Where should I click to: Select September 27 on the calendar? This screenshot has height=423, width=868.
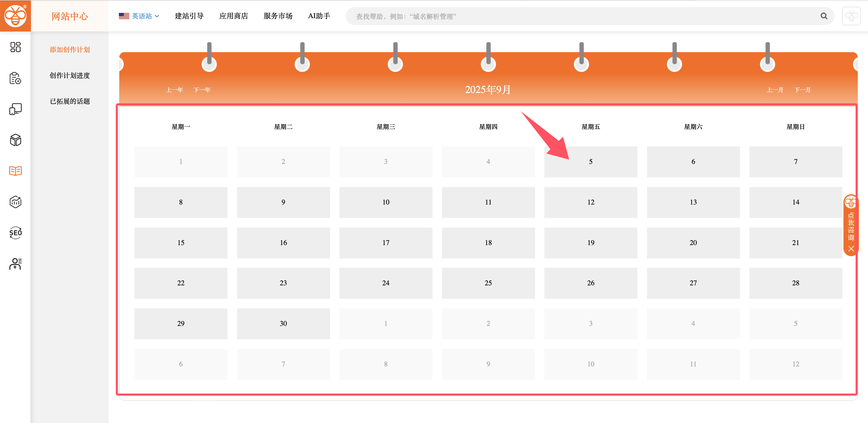[x=693, y=283]
